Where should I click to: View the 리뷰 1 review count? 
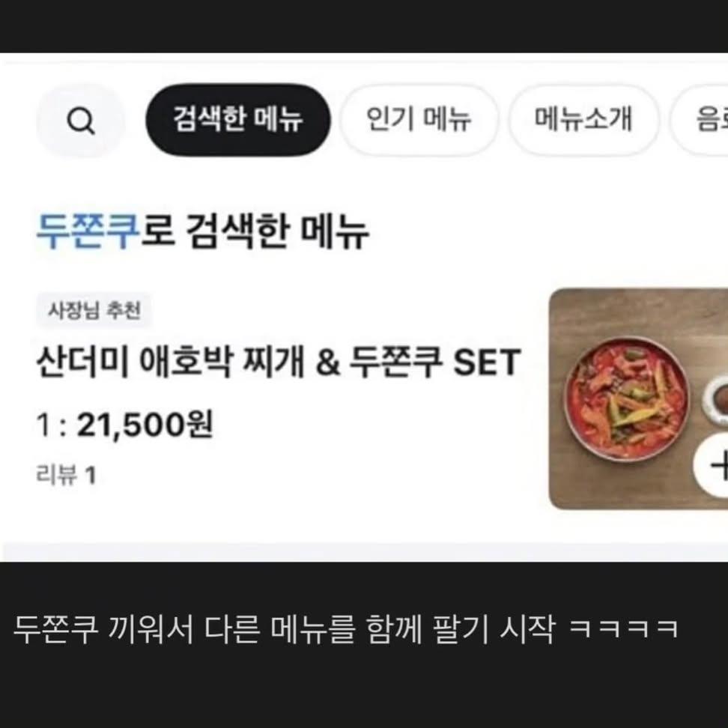pos(66,476)
